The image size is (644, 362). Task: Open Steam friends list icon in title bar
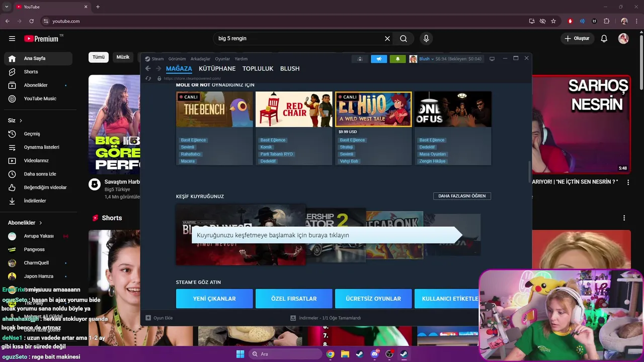click(x=360, y=59)
